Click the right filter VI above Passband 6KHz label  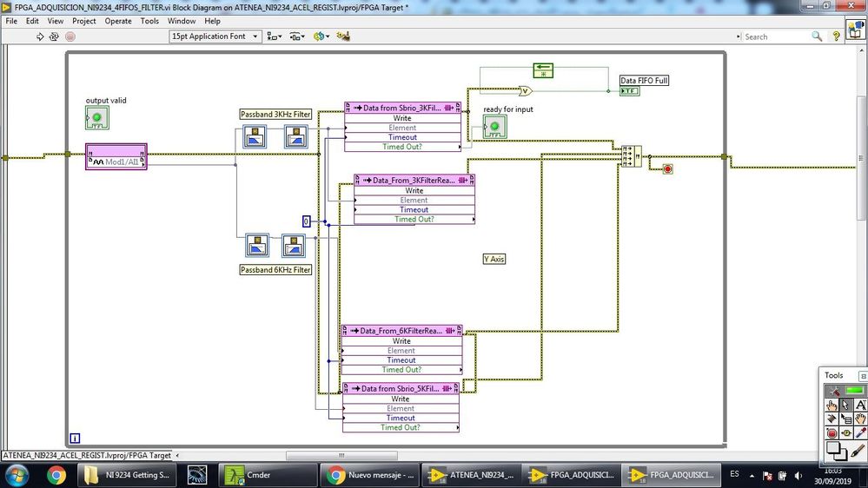[x=294, y=246]
